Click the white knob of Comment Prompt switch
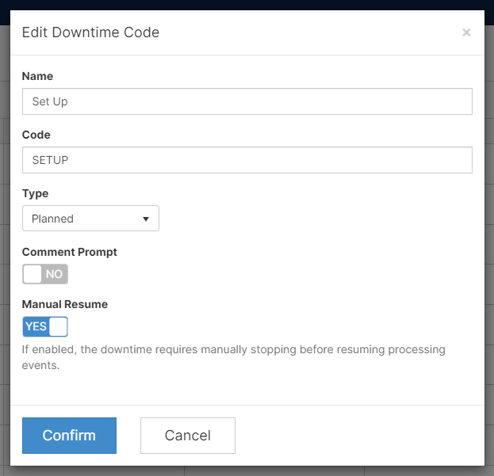This screenshot has width=494, height=476. coord(32,274)
